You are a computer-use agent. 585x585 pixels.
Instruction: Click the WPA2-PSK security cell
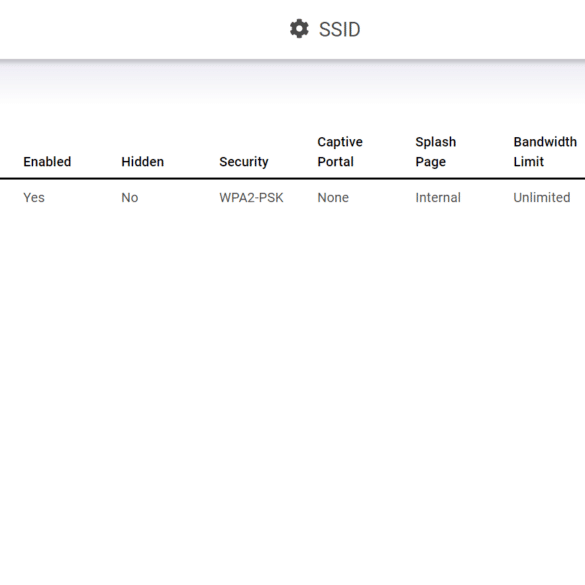point(251,197)
